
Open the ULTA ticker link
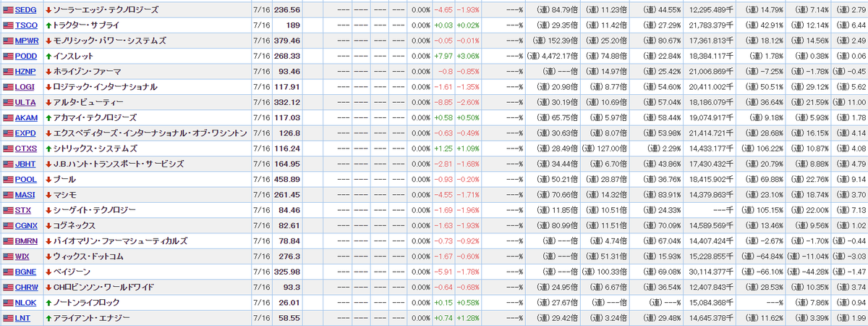point(25,102)
